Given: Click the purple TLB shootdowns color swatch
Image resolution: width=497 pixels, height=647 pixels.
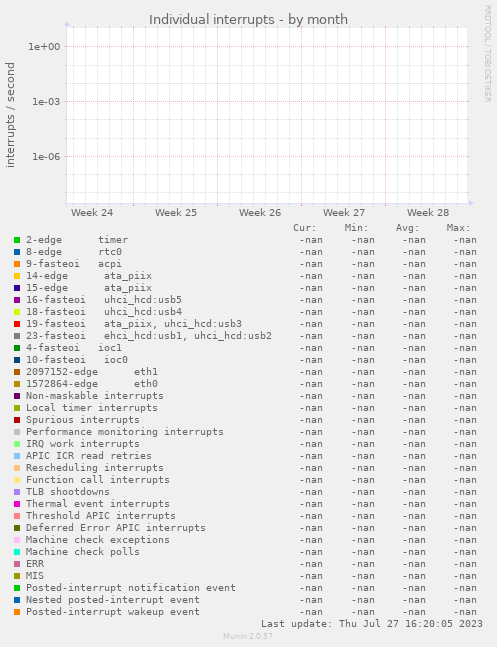Looking at the screenshot, I should (17, 492).
